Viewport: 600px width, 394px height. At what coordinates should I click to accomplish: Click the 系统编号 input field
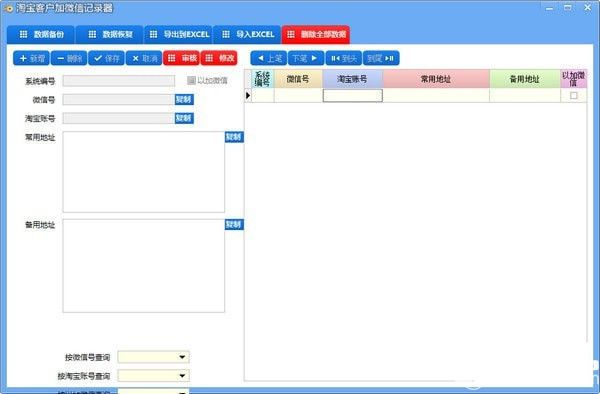[x=119, y=81]
